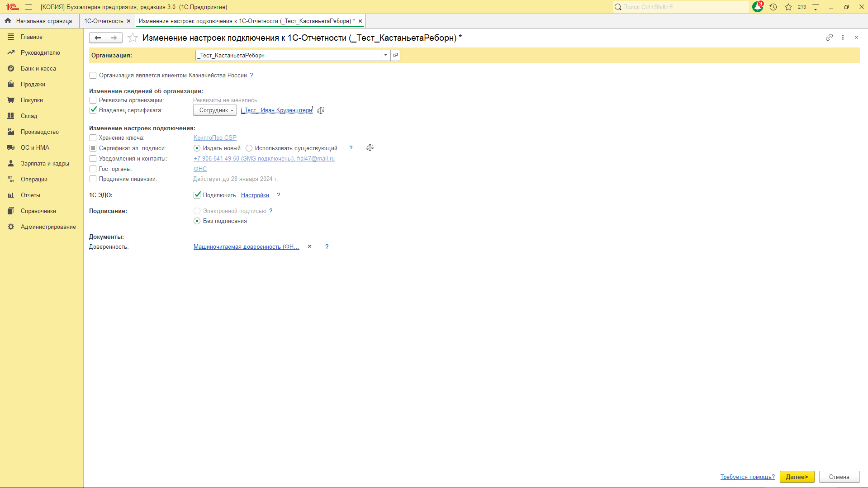The image size is (868, 488).
Task: Open the form's three-dot more menu
Action: tap(843, 38)
